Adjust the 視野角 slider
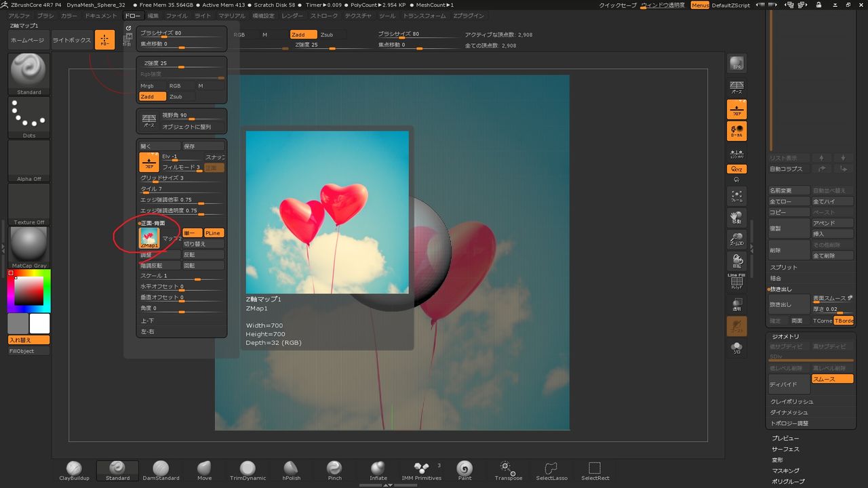The width and height of the screenshot is (868, 488). pos(193,116)
